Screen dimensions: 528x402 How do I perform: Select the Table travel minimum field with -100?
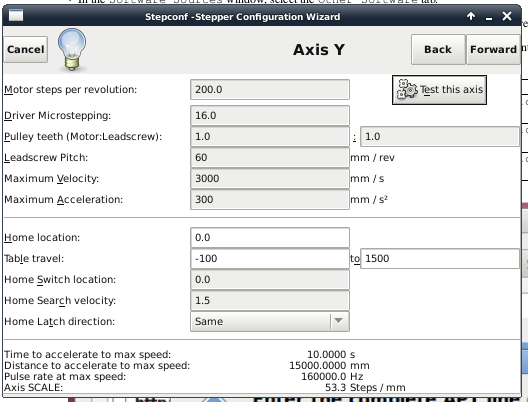(x=270, y=259)
